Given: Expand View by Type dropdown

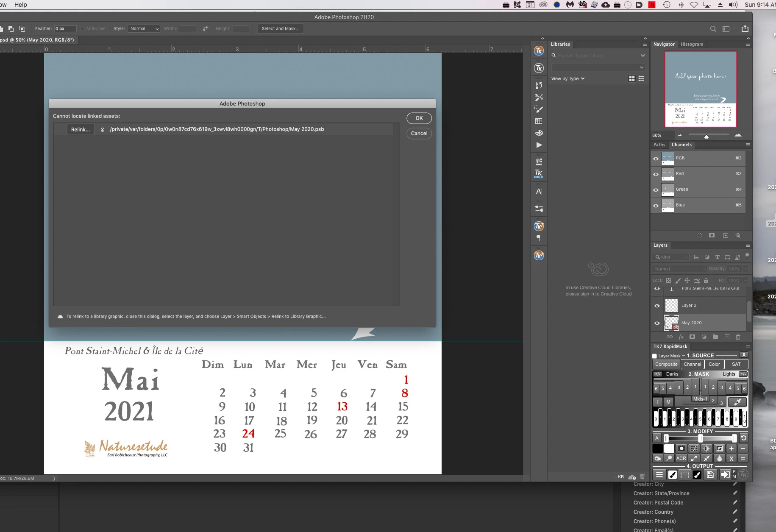Looking at the screenshot, I should click(x=568, y=78).
